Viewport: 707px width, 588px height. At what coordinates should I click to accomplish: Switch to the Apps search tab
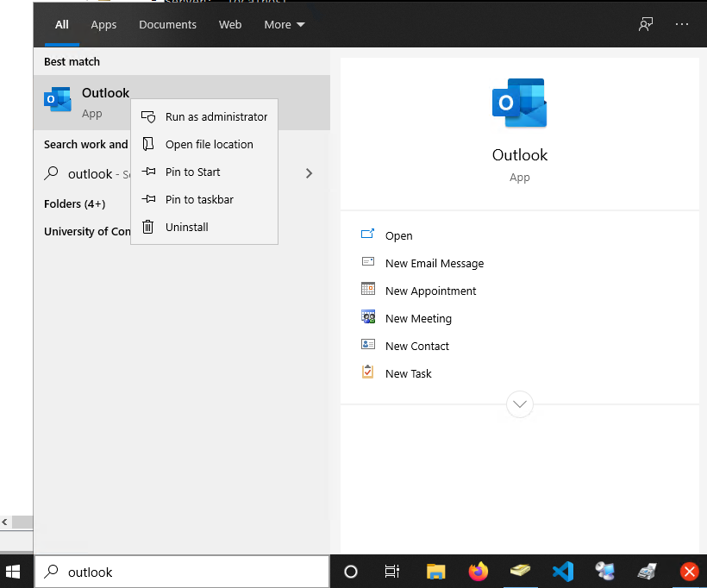coord(103,24)
